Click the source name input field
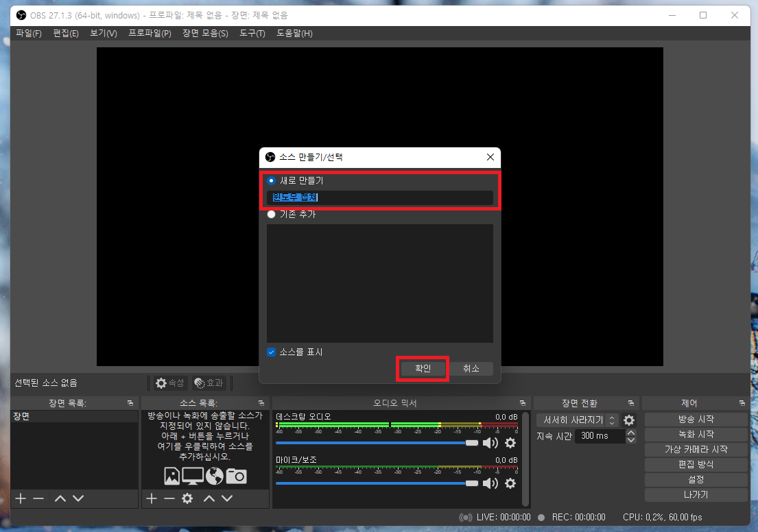 coord(379,197)
